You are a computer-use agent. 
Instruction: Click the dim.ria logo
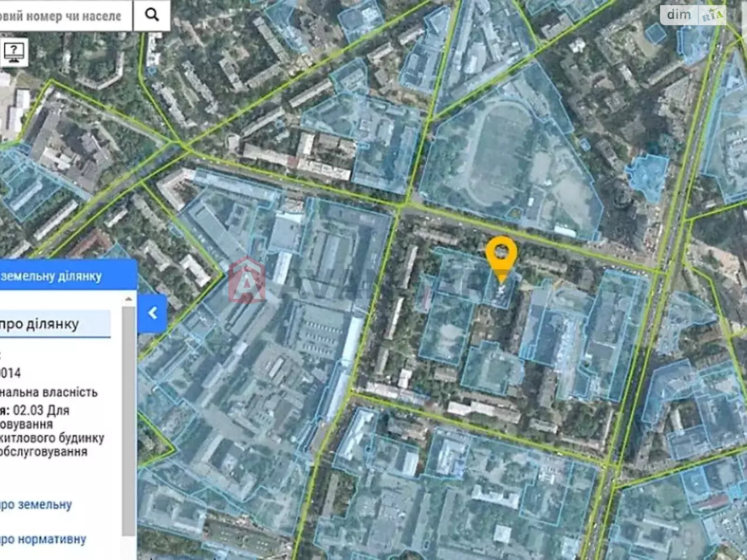[x=693, y=15]
